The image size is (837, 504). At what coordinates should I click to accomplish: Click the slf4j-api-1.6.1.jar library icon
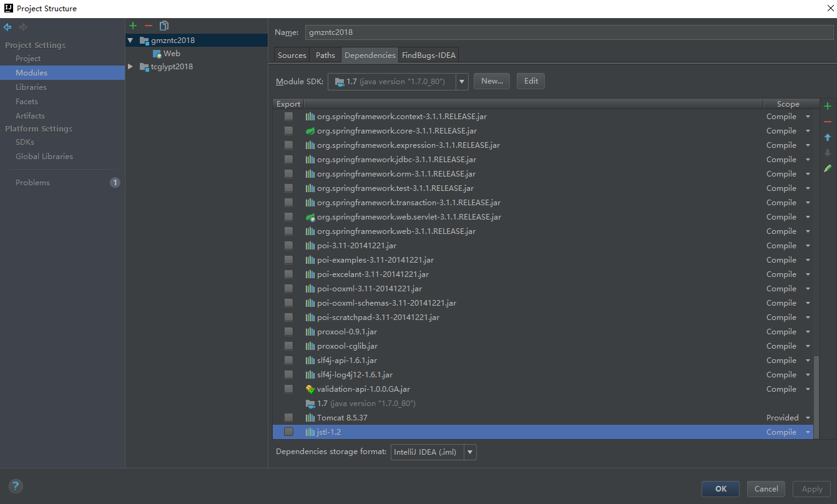[x=310, y=361]
